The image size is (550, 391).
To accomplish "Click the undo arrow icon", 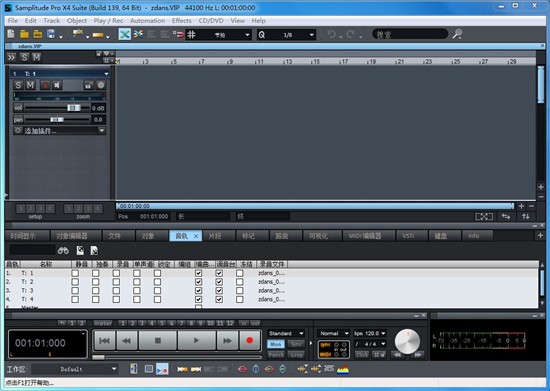I will (x=331, y=34).
